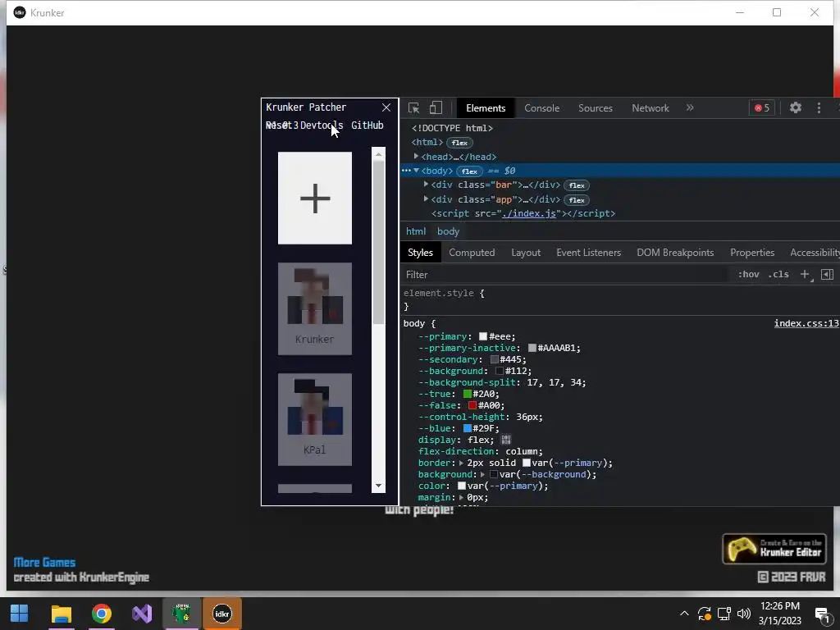This screenshot has height=630, width=840.
Task: Launch Google Chrome from the taskbar
Action: pyautogui.click(x=101, y=614)
